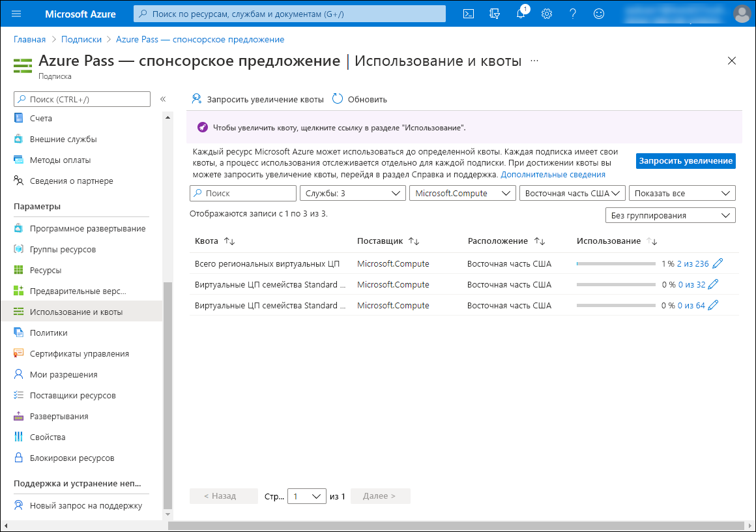Click usage progress bar for 2 из 236
This screenshot has width=756, height=532.
(x=616, y=264)
